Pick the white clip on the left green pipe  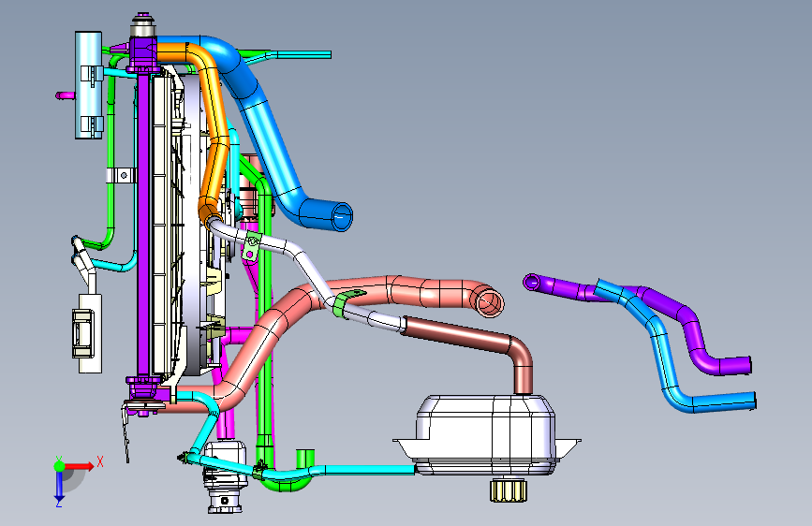(x=122, y=176)
